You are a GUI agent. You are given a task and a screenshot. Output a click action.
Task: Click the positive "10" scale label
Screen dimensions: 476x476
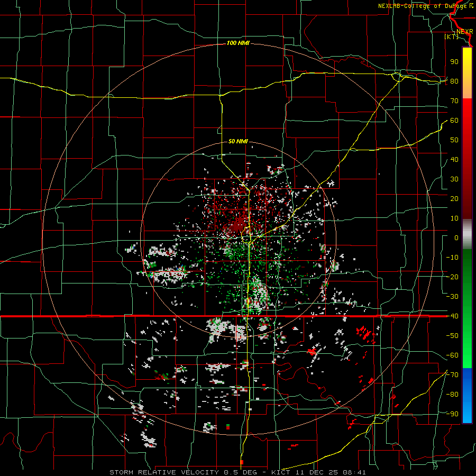tap(454, 218)
